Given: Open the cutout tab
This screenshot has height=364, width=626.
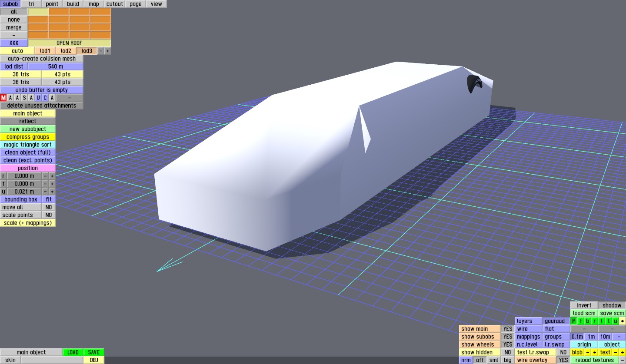Looking at the screenshot, I should [115, 4].
